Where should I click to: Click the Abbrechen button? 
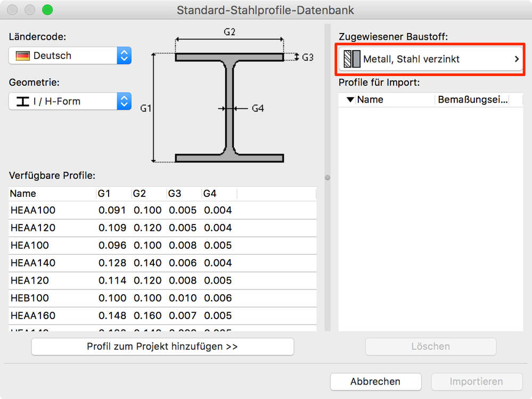point(375,382)
